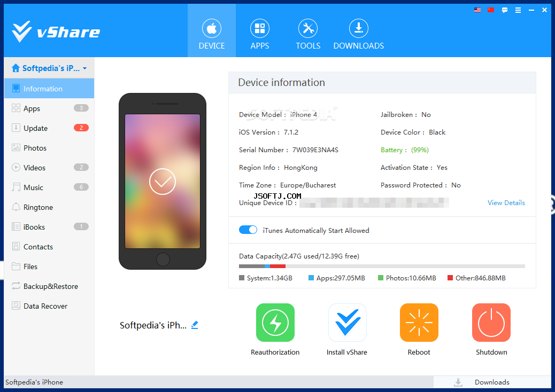Open the View Details link
Viewport: 555px width, 392px height.
click(506, 202)
